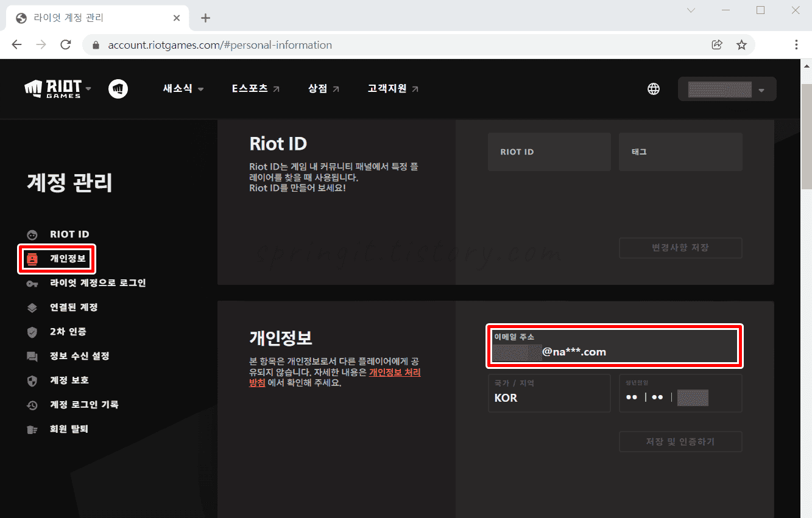812x518 pixels.
Task: Click the page vertical scrollbar thumb
Action: pyautogui.click(x=806, y=137)
